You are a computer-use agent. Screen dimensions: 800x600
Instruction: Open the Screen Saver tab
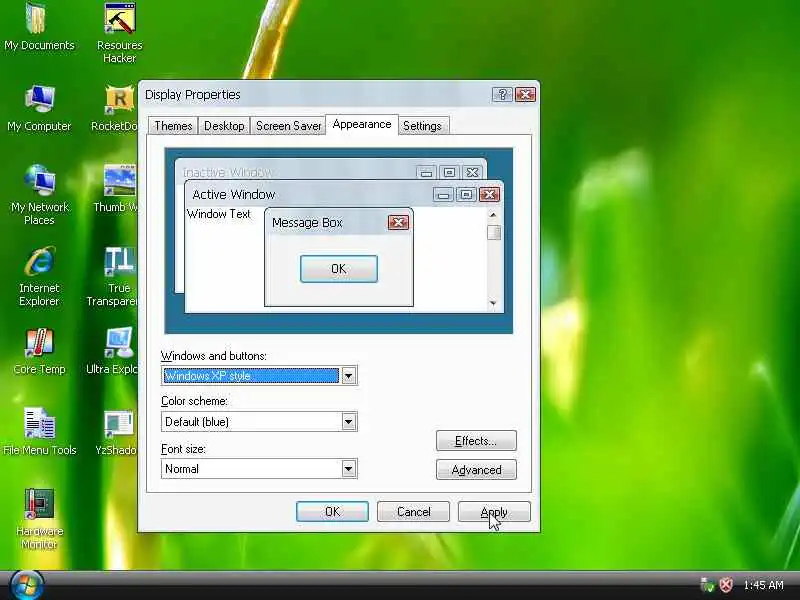pyautogui.click(x=288, y=126)
